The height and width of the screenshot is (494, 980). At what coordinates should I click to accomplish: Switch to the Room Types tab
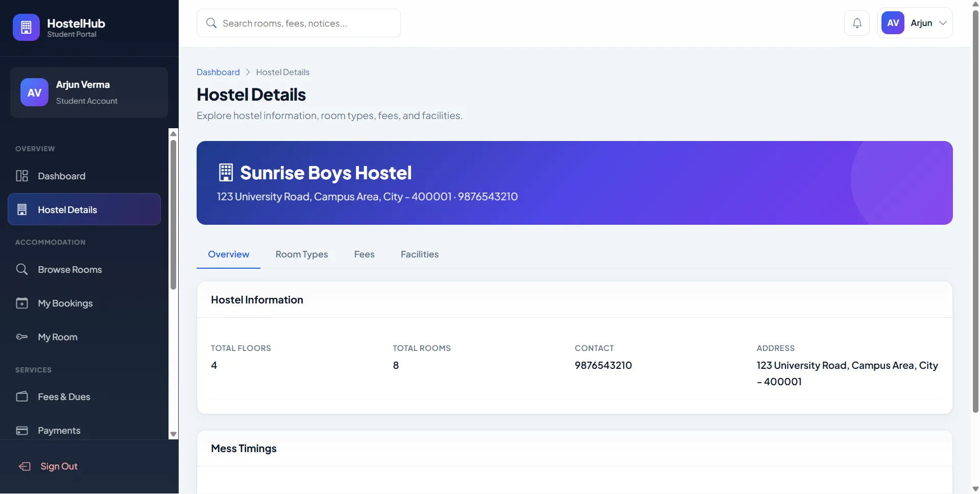[x=302, y=254]
